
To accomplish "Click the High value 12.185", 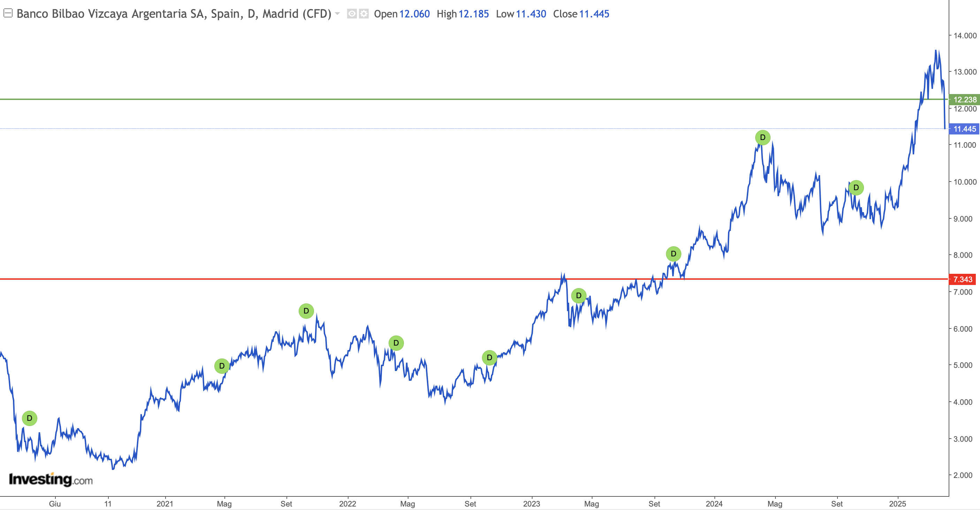I will [x=473, y=14].
